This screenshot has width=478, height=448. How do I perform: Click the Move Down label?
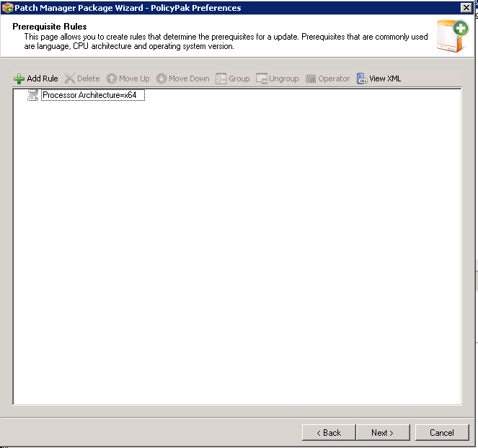tap(189, 79)
